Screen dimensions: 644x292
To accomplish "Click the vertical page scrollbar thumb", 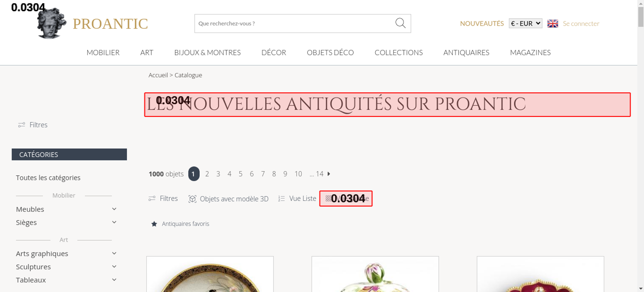I will click(x=640, y=17).
